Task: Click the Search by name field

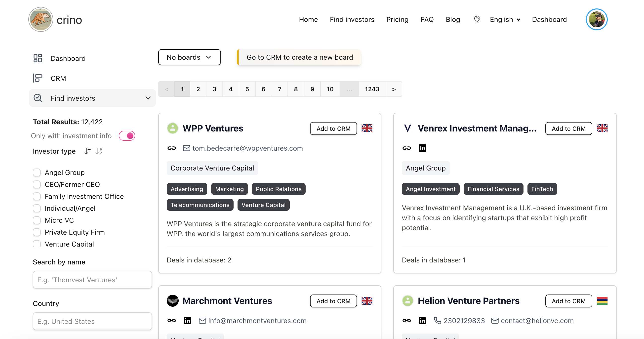Action: coord(92,280)
